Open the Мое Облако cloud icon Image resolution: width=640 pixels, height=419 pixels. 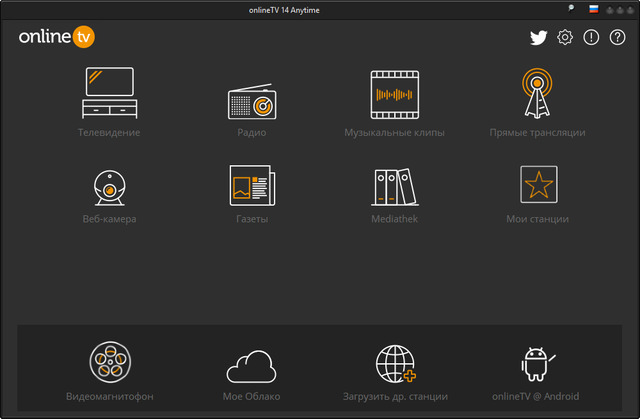click(x=251, y=365)
